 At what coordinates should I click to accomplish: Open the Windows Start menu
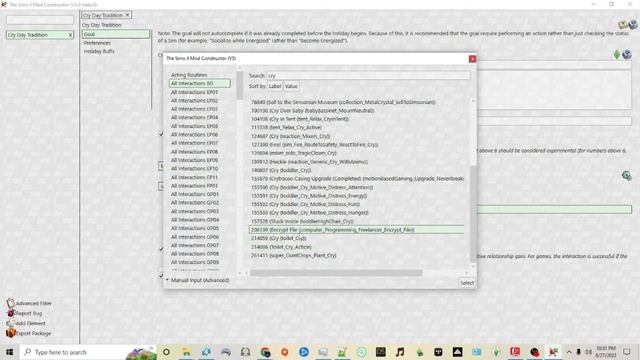(9, 352)
